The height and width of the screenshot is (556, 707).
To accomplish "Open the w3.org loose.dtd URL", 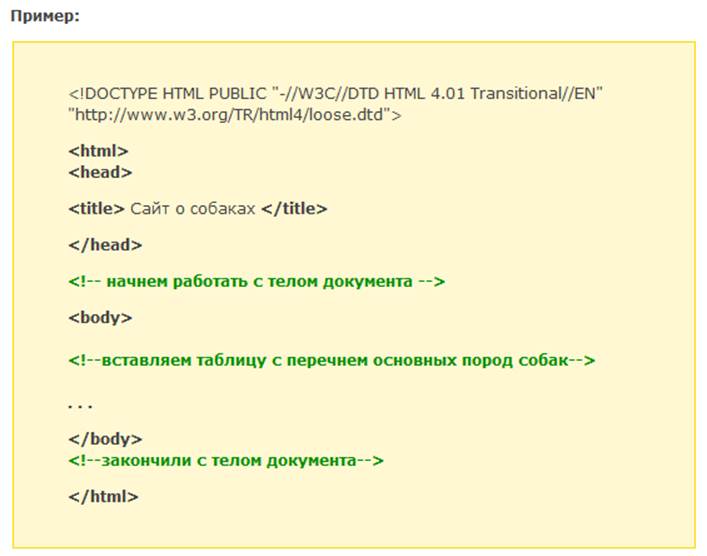I will coord(235,114).
